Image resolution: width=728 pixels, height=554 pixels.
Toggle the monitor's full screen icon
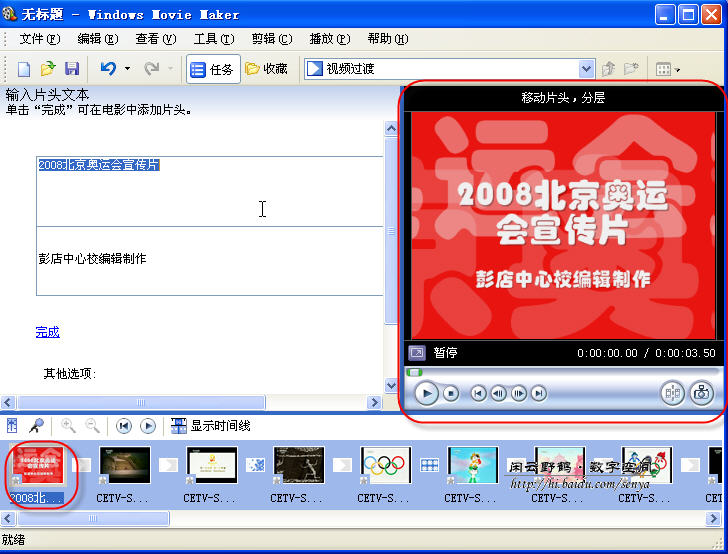(416, 353)
